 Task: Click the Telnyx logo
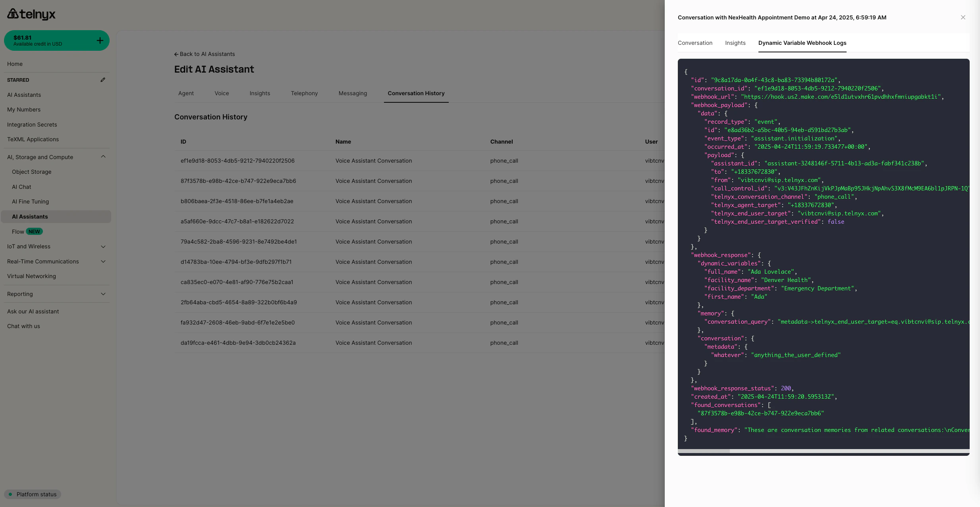tap(31, 14)
